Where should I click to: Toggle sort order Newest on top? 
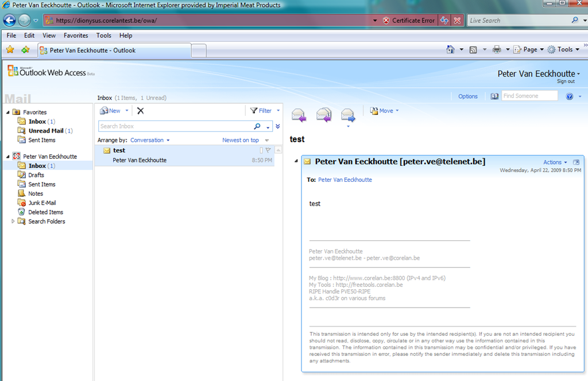[x=241, y=140]
